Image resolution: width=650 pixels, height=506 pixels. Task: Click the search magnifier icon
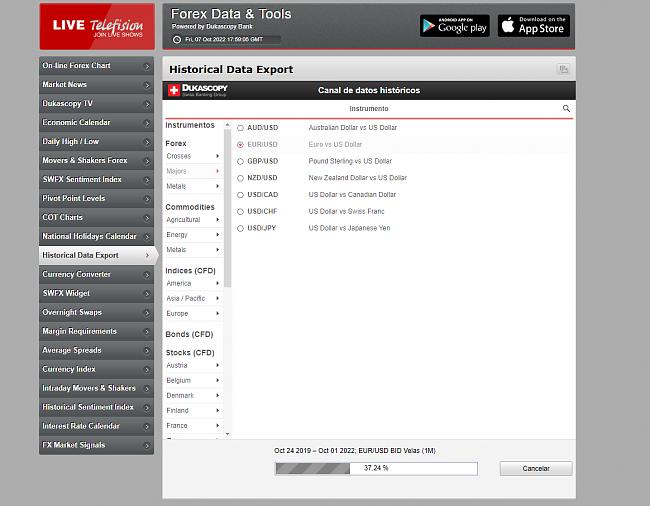[x=566, y=109]
